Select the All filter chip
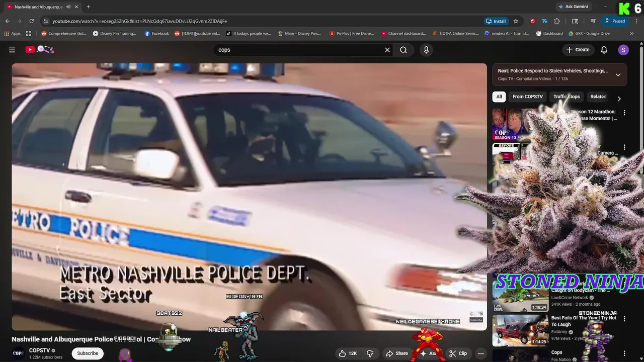 click(x=499, y=97)
